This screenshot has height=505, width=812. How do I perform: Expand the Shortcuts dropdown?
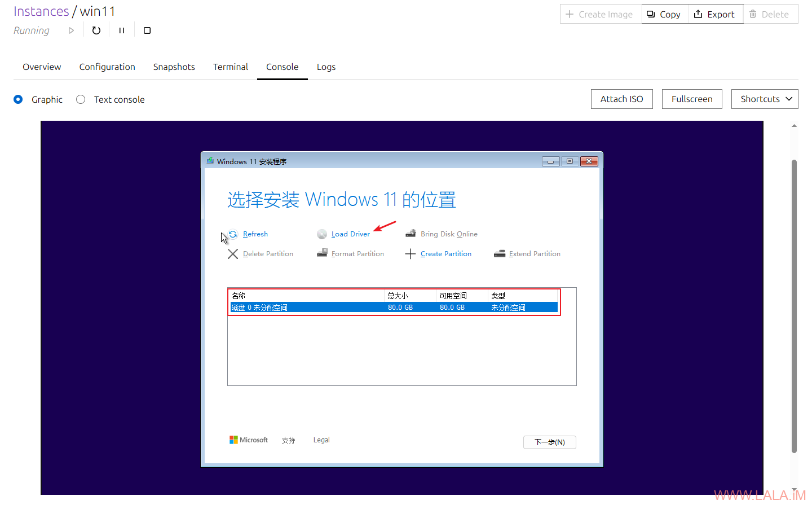(x=764, y=99)
